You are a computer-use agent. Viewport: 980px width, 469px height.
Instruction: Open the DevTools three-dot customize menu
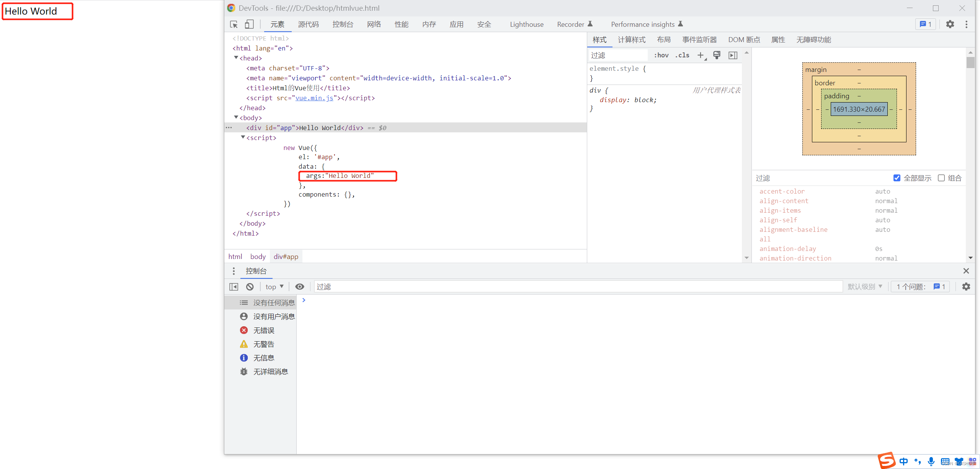[x=967, y=24]
